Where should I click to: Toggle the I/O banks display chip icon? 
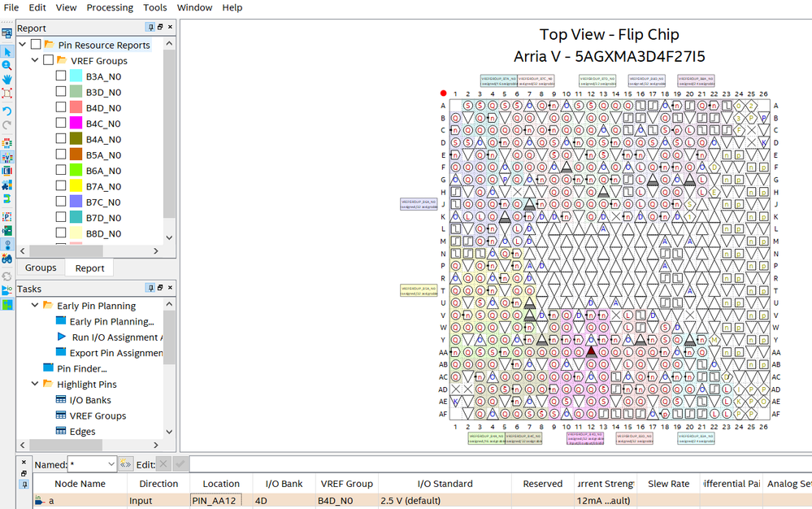tap(7, 143)
